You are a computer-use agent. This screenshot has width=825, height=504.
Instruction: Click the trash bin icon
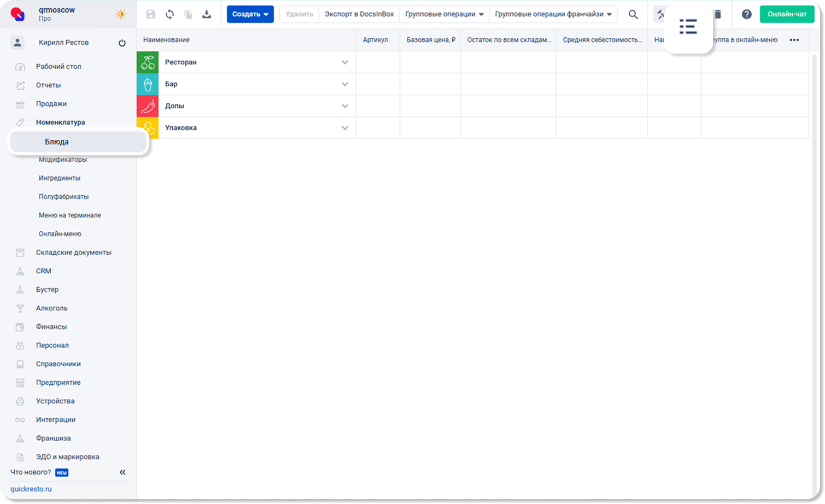click(x=718, y=15)
